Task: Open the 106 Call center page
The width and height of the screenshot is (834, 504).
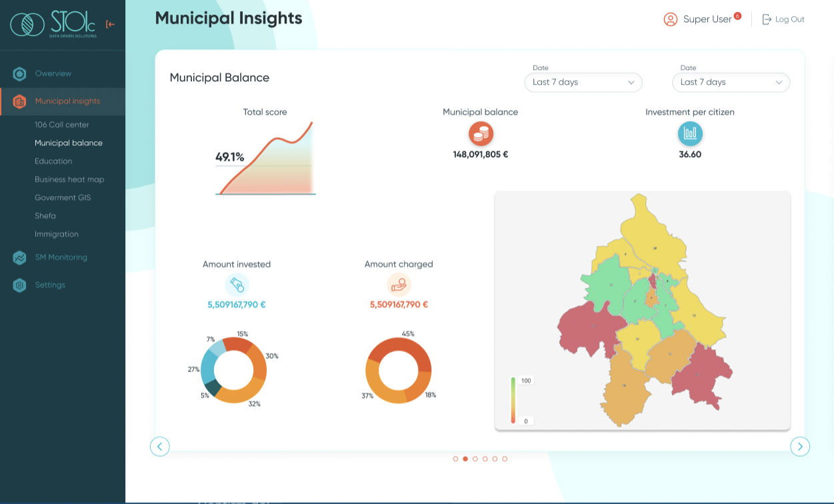Action: 62,125
